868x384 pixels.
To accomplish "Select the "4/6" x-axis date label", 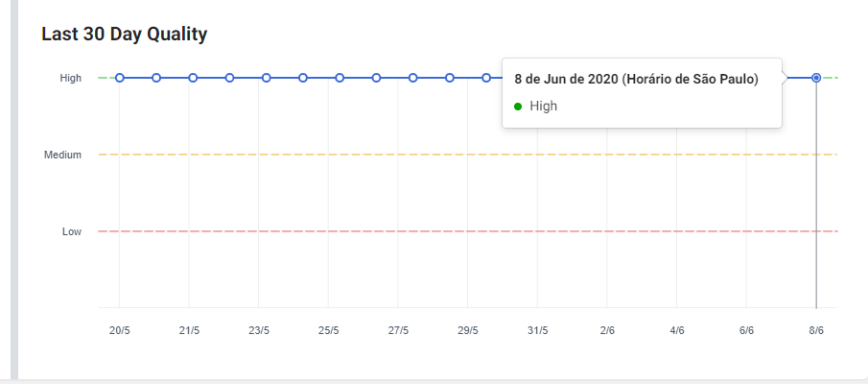I will coord(677,331).
